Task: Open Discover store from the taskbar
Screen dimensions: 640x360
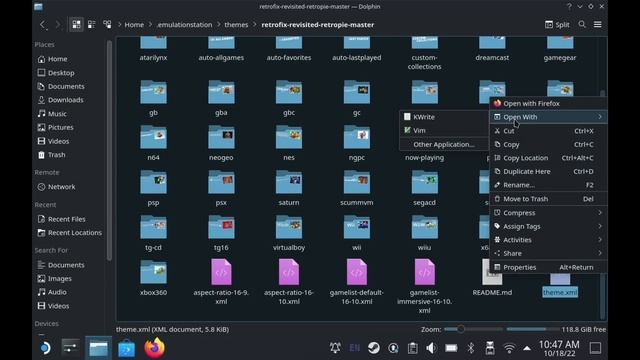Action: [127, 348]
